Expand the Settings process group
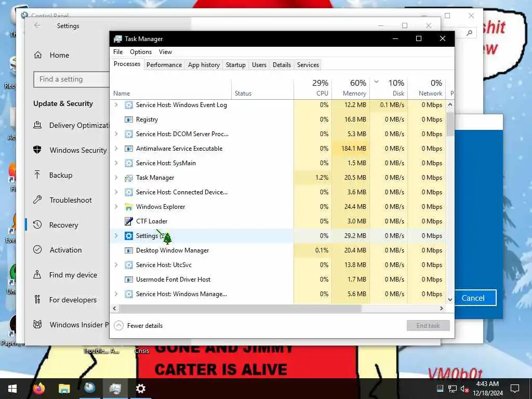 coord(116,236)
